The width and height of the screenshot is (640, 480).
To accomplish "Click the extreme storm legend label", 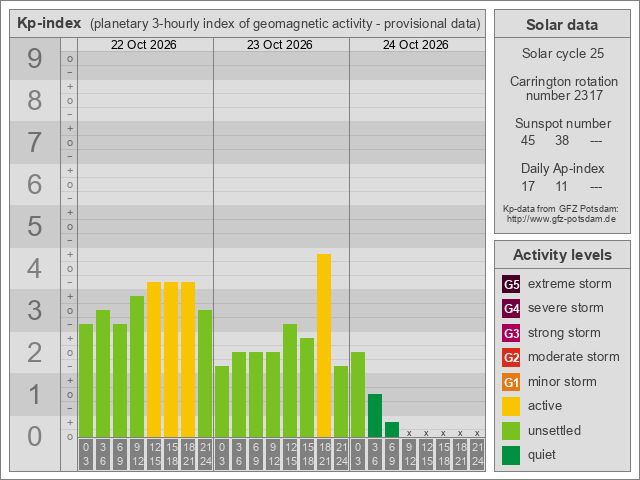I will (570, 284).
